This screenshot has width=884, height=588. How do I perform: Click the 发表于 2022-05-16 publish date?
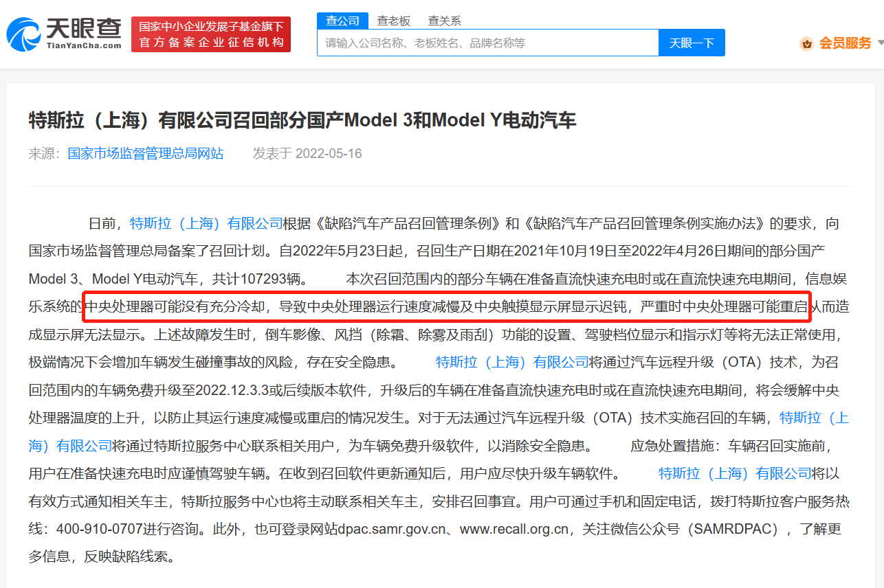coord(307,153)
